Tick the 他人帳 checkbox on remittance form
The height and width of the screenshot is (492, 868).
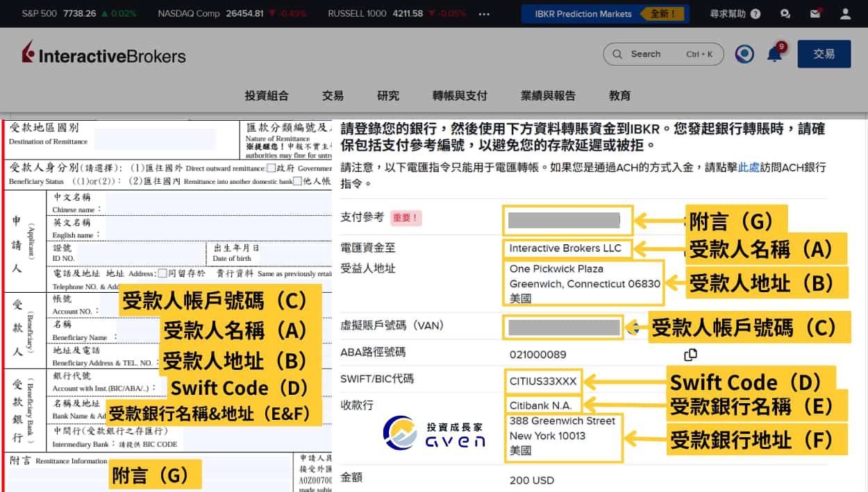tap(297, 181)
